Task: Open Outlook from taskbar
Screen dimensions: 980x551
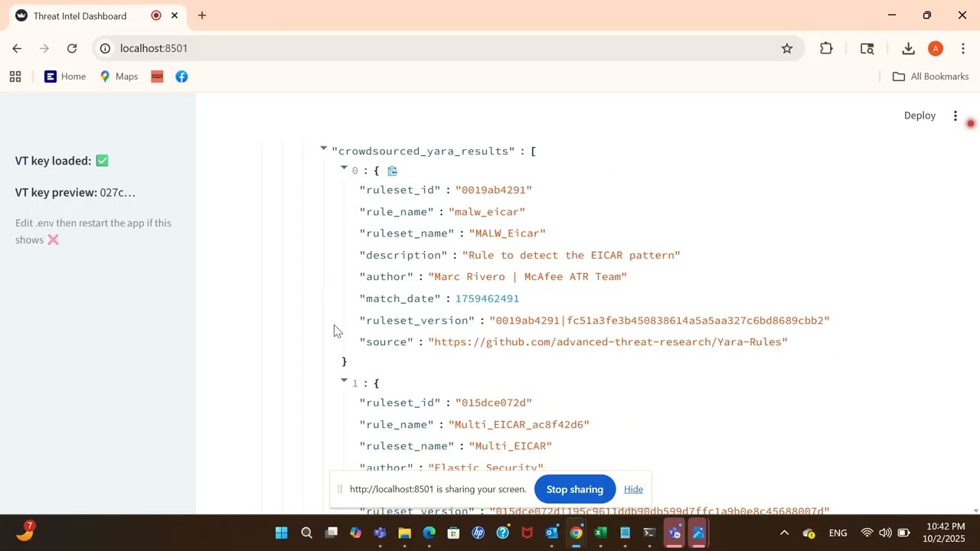Action: (x=551, y=533)
